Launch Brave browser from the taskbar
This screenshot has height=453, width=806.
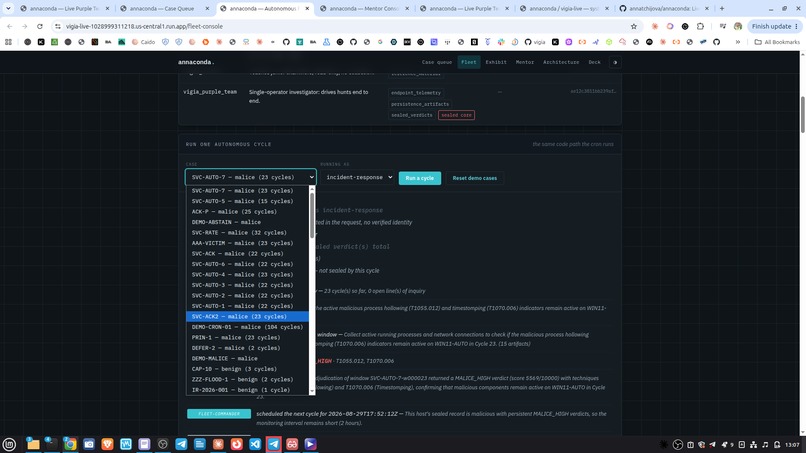click(x=107, y=444)
